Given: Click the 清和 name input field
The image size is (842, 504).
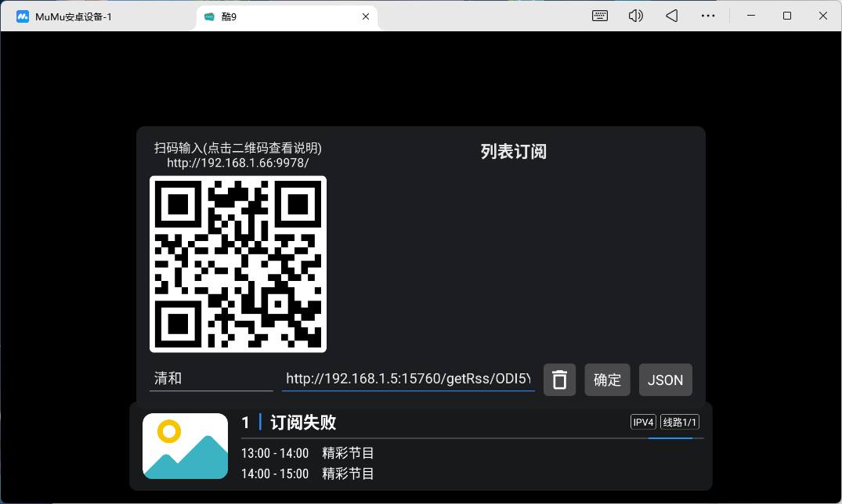Looking at the screenshot, I should [x=211, y=379].
